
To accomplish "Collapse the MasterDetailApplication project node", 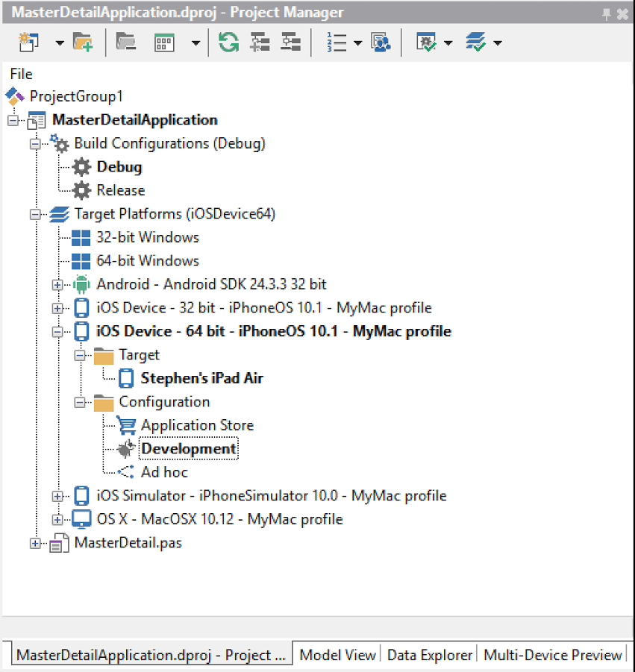I will (x=13, y=120).
